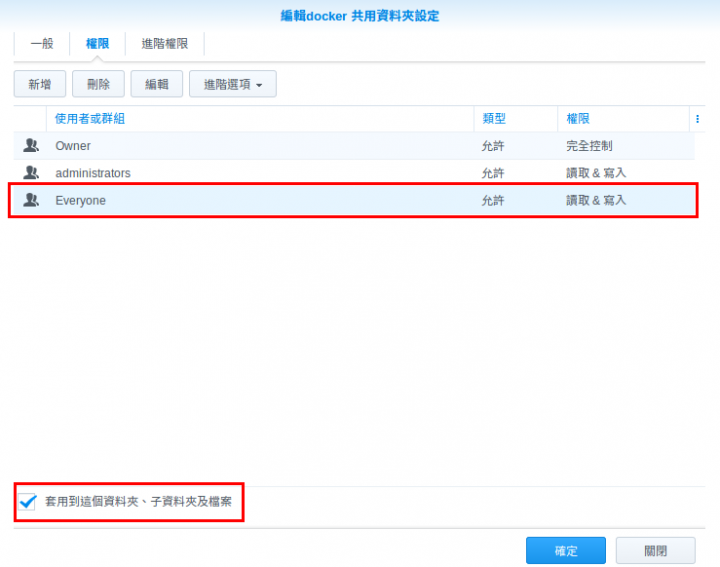Sort by 使用者或群組 column header
The image size is (720, 567).
click(260, 119)
